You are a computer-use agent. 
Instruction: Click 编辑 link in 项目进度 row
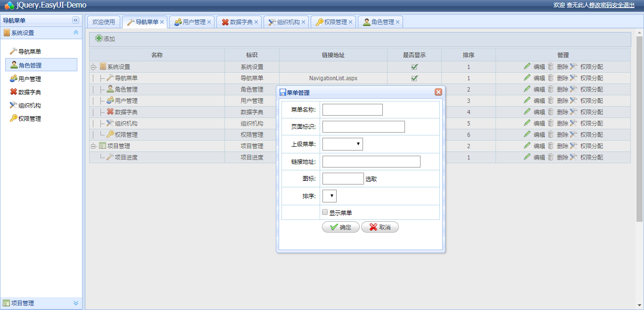pos(539,157)
